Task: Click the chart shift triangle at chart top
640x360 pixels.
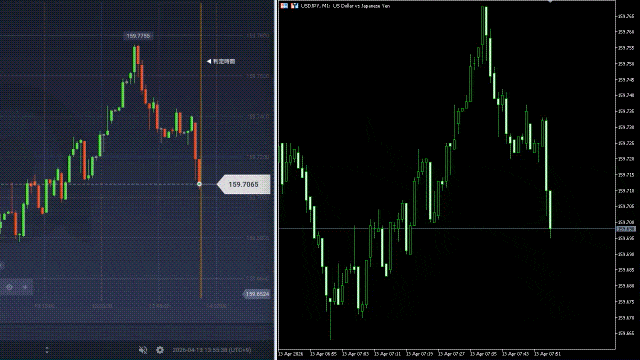Action: (550, 2)
